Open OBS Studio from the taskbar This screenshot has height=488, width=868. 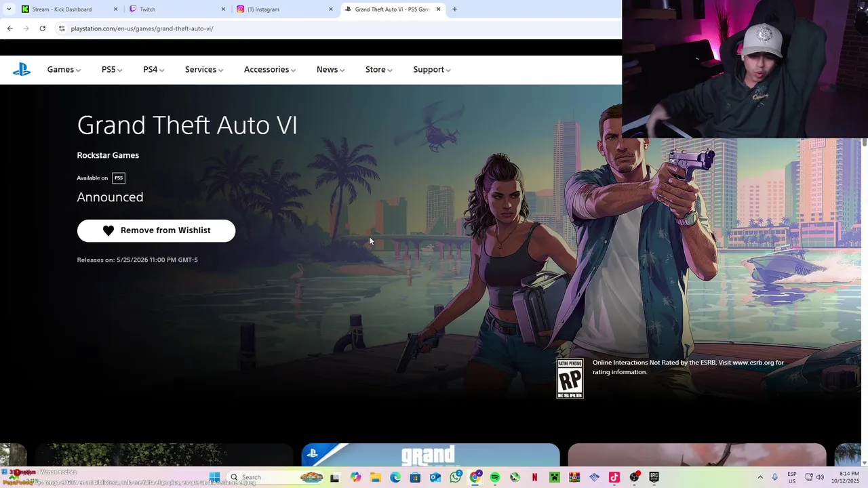(634, 477)
